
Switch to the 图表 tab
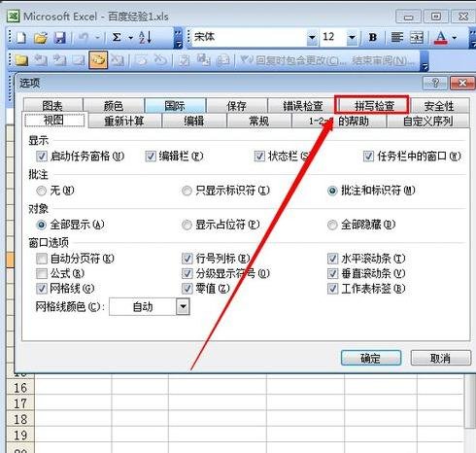point(52,106)
